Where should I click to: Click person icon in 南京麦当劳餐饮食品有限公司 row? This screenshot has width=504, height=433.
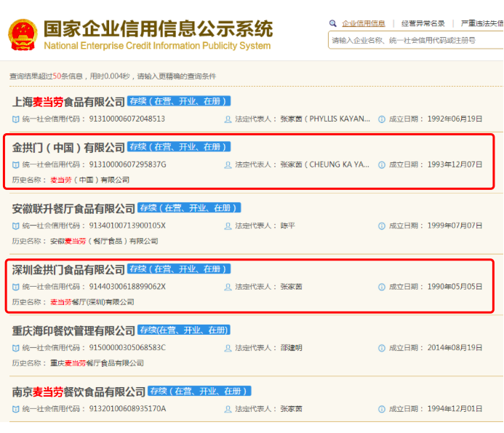click(228, 409)
